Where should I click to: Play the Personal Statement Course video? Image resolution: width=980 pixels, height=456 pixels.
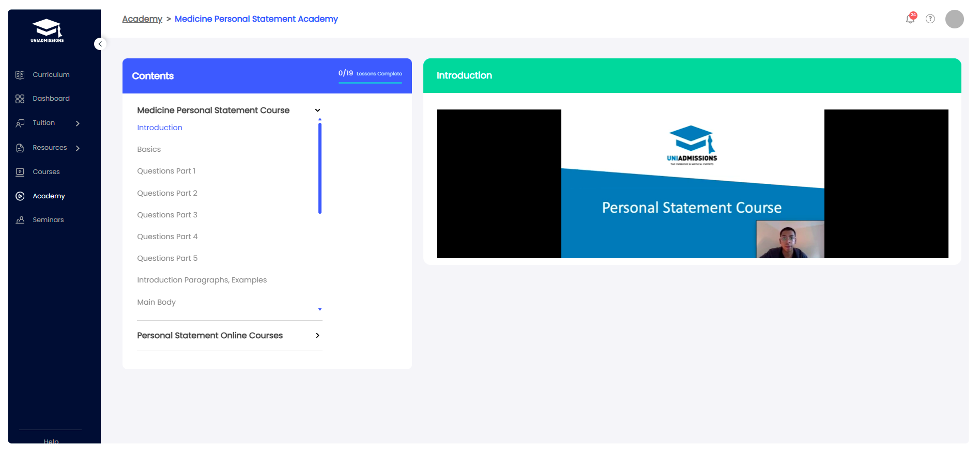(693, 184)
